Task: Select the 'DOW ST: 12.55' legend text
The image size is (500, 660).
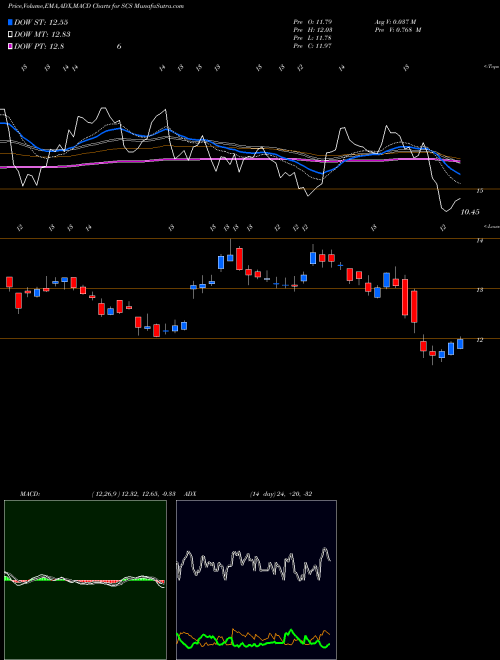Action: point(41,22)
